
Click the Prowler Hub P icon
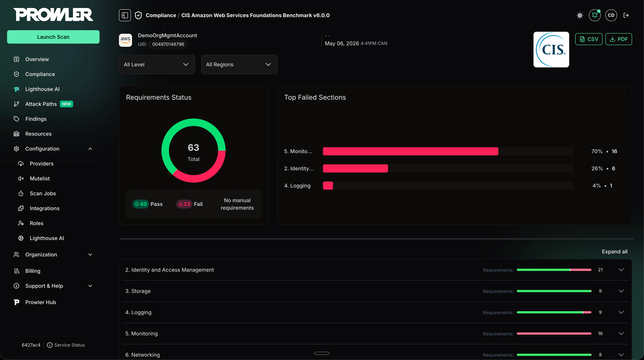[16, 302]
